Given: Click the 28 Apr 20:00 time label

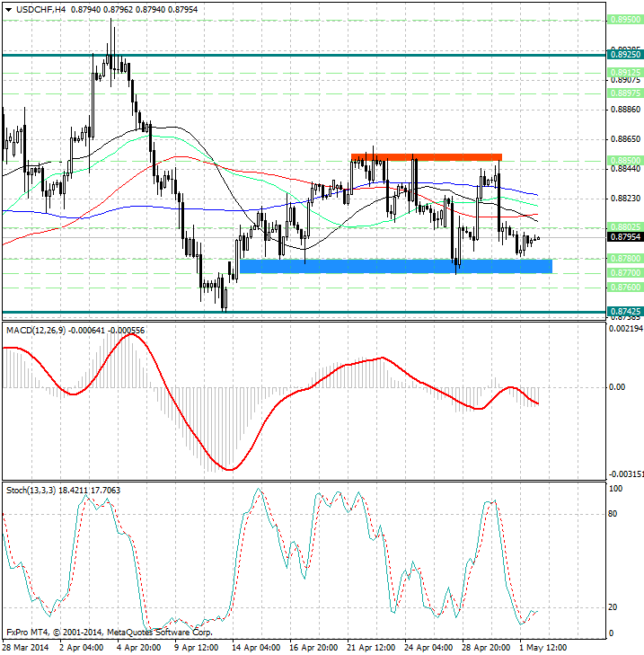Looking at the screenshot, I should coord(486,648).
